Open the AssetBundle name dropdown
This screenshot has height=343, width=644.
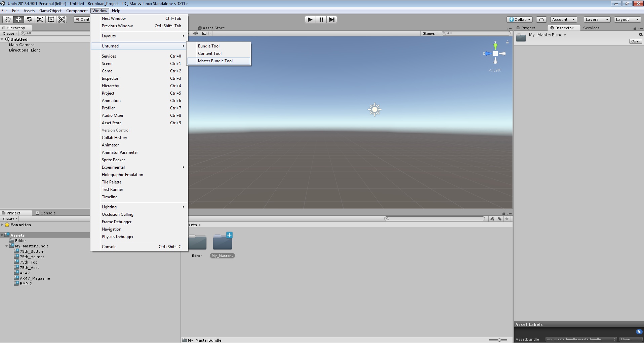click(x=581, y=339)
